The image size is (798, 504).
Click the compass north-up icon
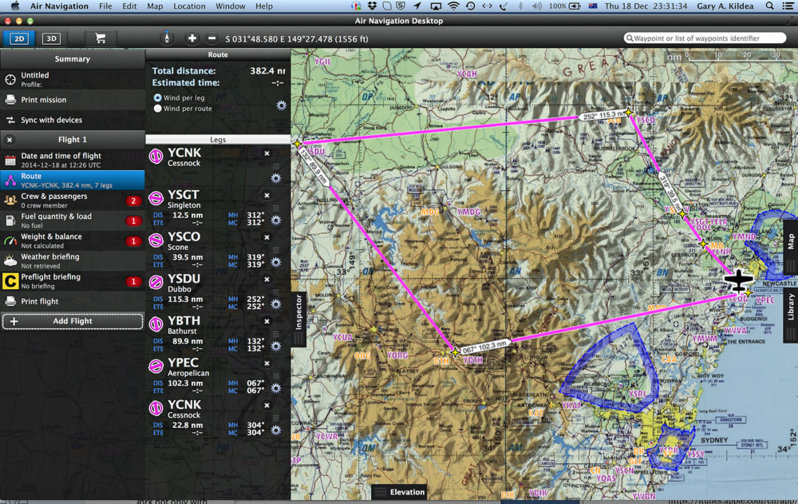tap(166, 38)
